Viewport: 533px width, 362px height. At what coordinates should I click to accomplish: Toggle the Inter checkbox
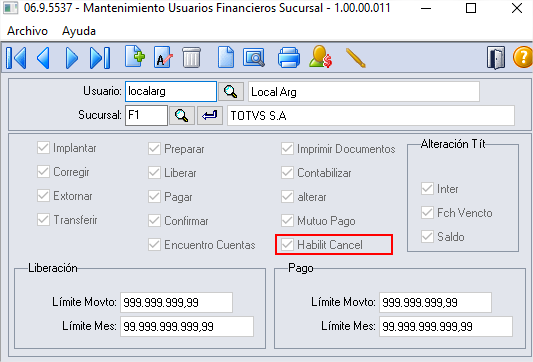click(427, 189)
